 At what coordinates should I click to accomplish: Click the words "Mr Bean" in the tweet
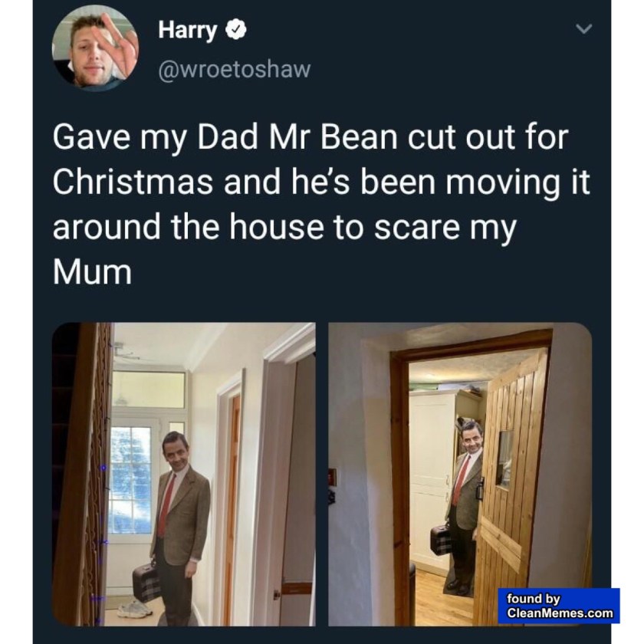[x=333, y=136]
